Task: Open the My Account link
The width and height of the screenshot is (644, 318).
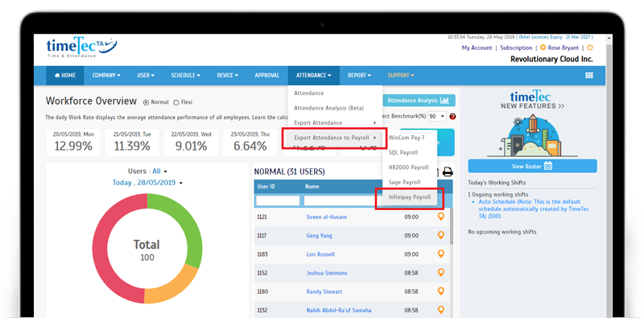Action: coord(477,47)
